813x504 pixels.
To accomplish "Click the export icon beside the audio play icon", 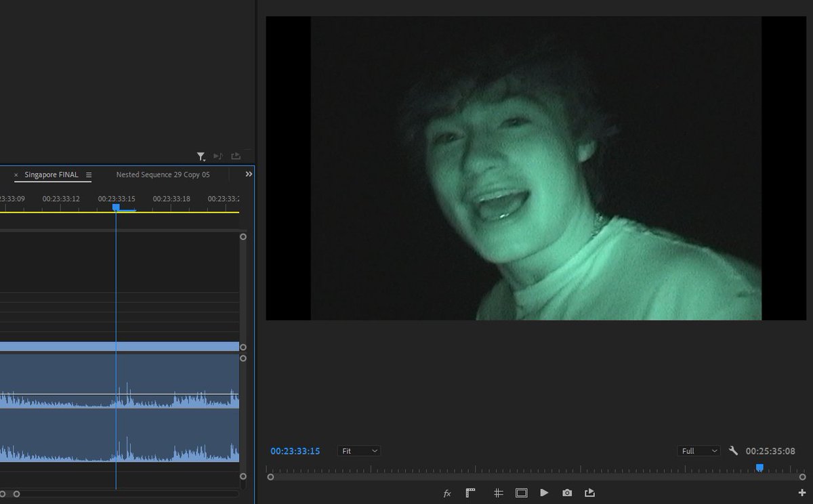I will (236, 156).
